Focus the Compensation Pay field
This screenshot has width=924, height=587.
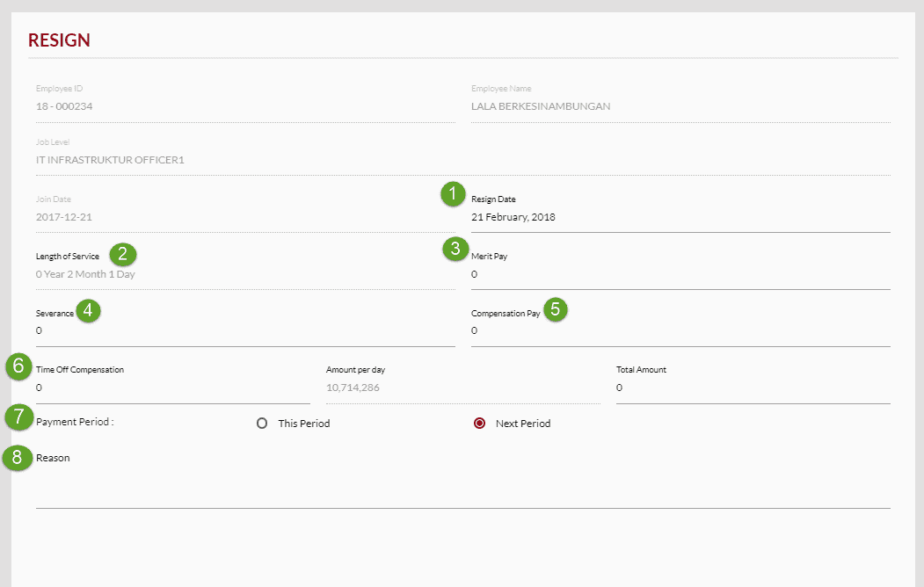pos(680,331)
